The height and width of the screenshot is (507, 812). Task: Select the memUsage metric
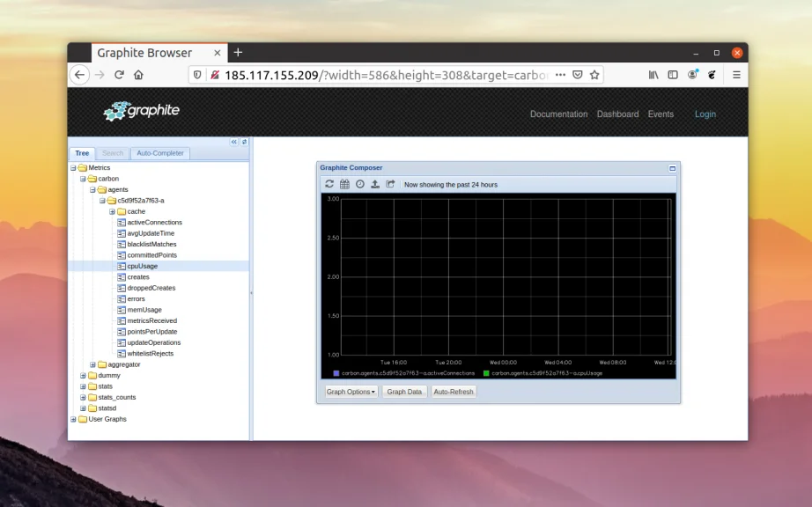tap(144, 310)
